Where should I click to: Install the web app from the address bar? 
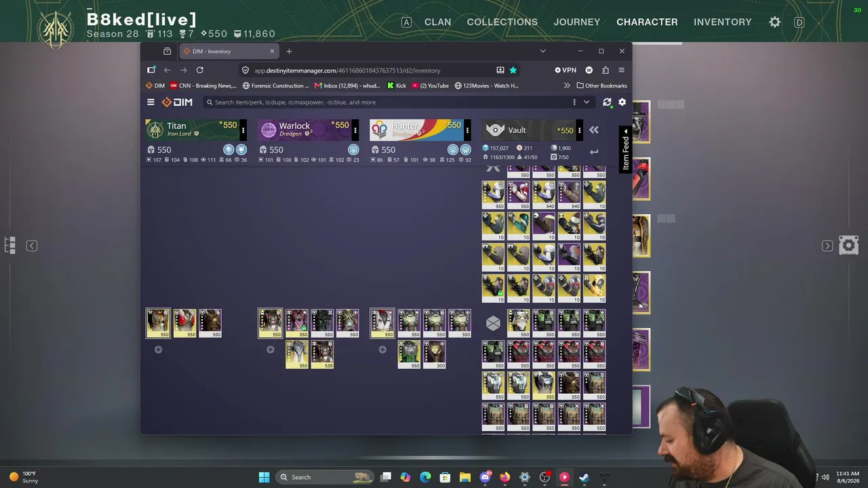tap(500, 70)
